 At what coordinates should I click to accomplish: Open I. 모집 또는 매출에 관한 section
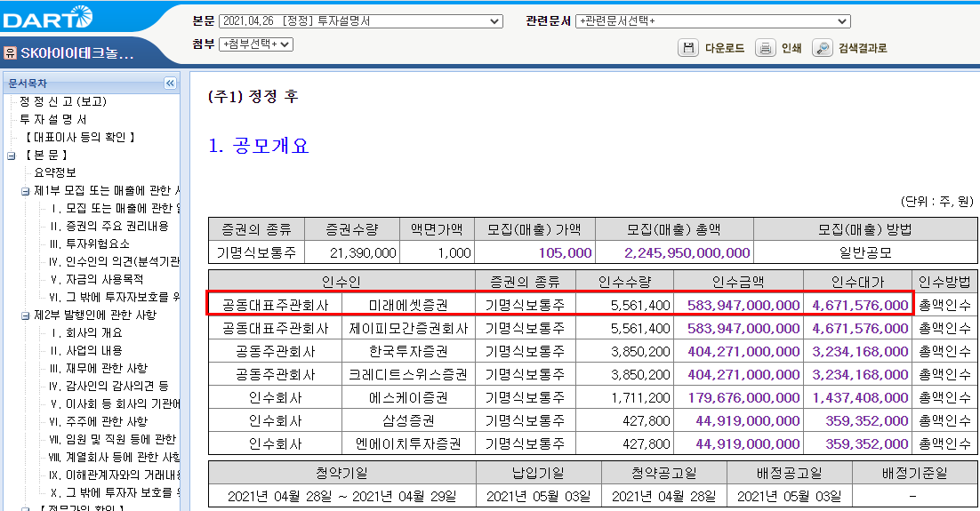coord(116,207)
